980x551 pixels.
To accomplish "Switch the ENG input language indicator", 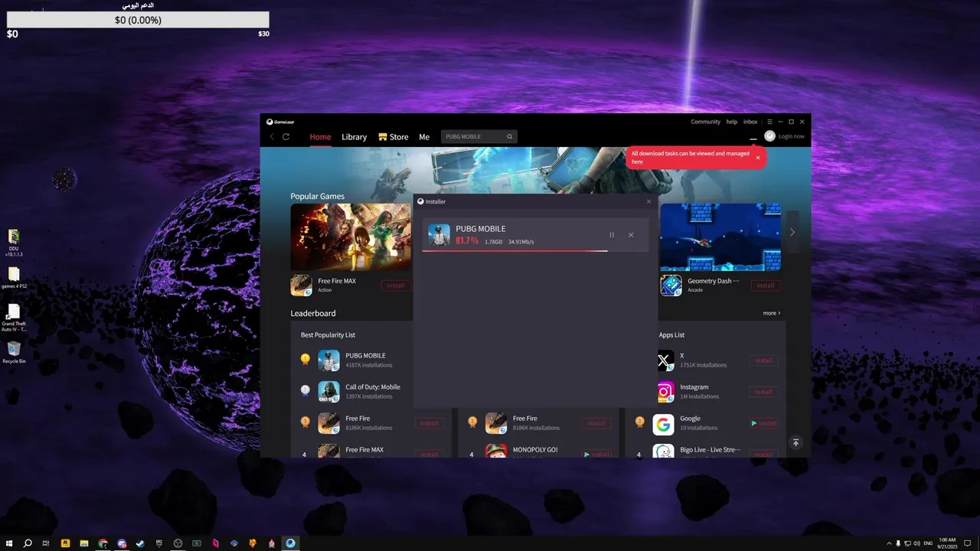I will click(928, 543).
